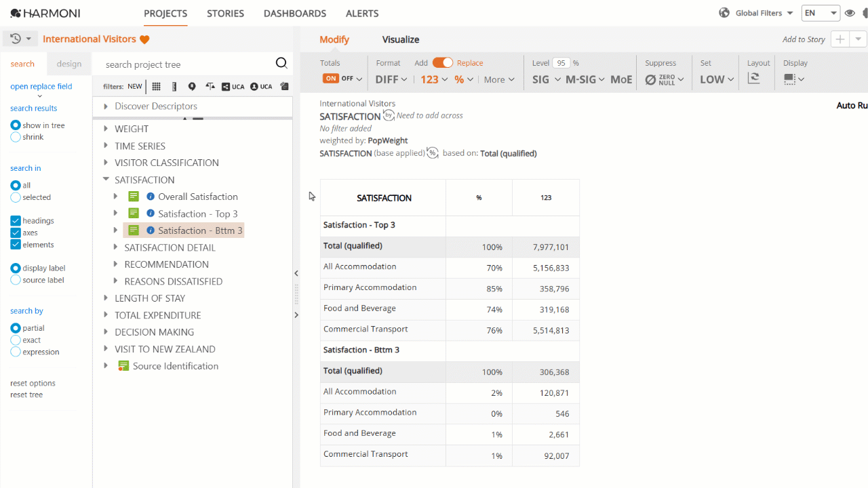Click the Global Filters globe icon
This screenshot has width=868, height=488.
pos(724,13)
